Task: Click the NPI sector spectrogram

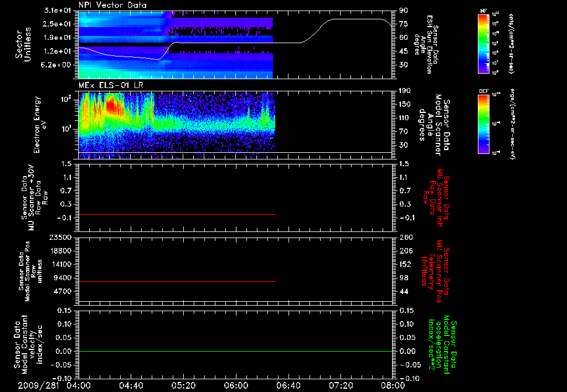Action: [176, 44]
